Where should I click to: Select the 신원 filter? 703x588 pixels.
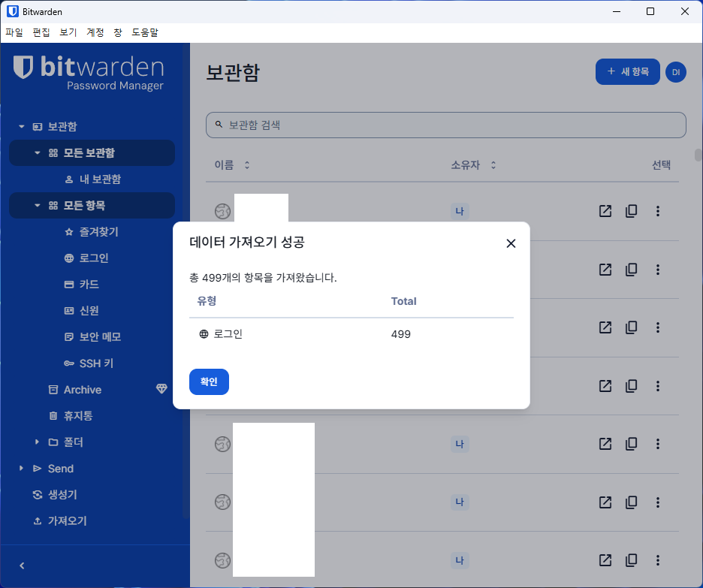click(x=82, y=311)
